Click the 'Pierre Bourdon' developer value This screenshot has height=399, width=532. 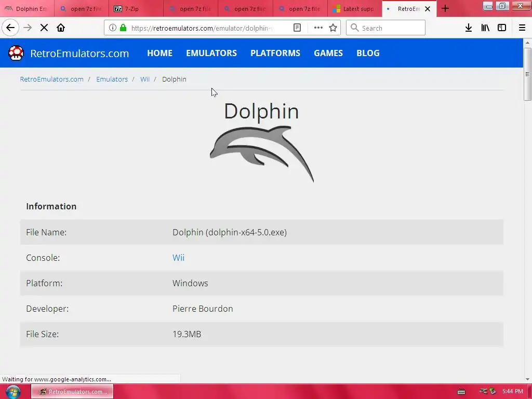tap(203, 309)
